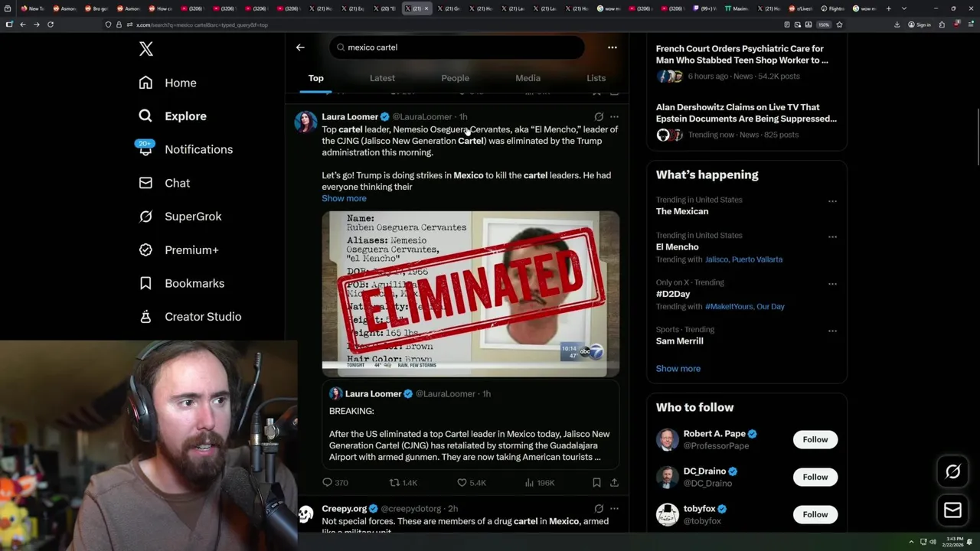This screenshot has width=980, height=551.
Task: Open more options for The Mexican trend
Action: click(832, 201)
